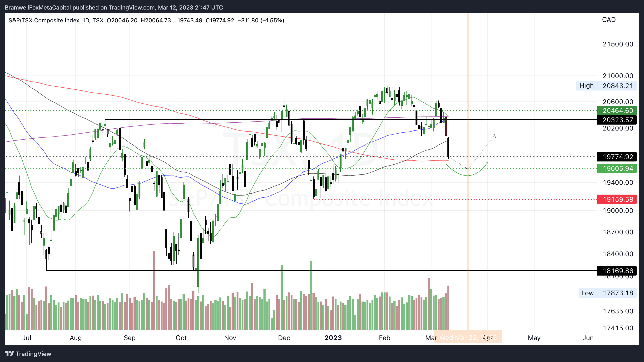Click the close value C19774.92
This screenshot has height=362, width=644.
point(220,20)
